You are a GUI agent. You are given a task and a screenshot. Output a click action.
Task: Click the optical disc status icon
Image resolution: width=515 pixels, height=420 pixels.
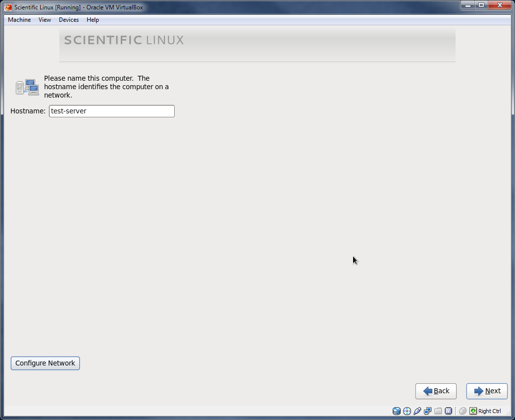click(x=407, y=411)
